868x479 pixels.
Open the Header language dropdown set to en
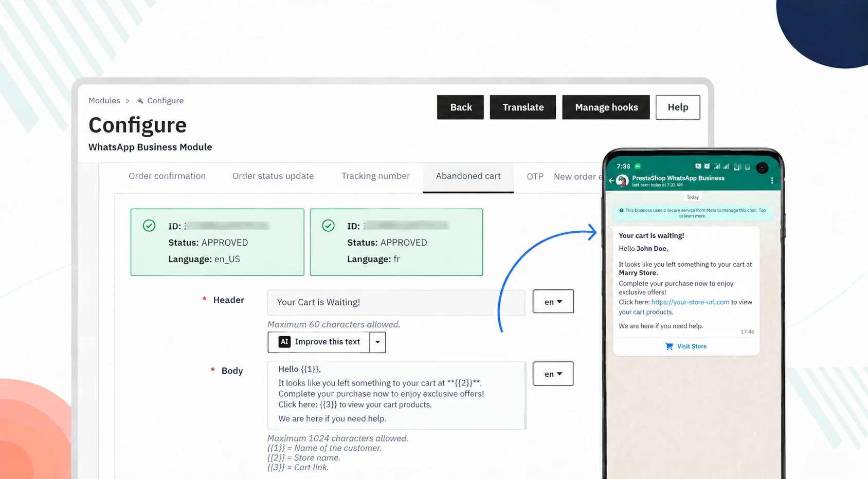553,302
